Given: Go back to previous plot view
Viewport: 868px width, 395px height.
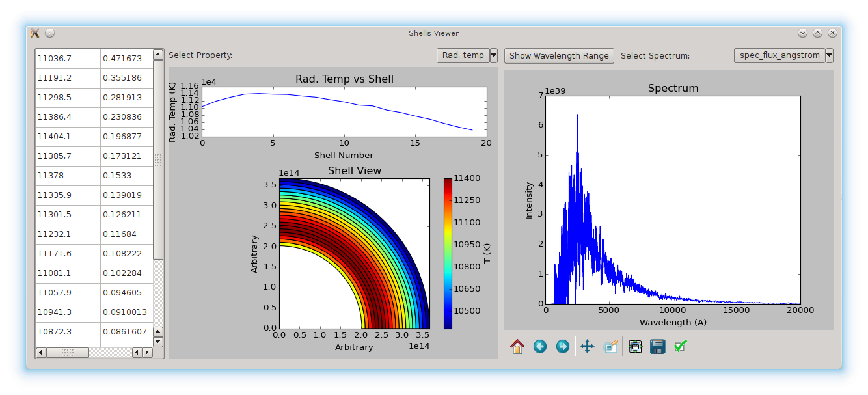Looking at the screenshot, I should (x=540, y=347).
